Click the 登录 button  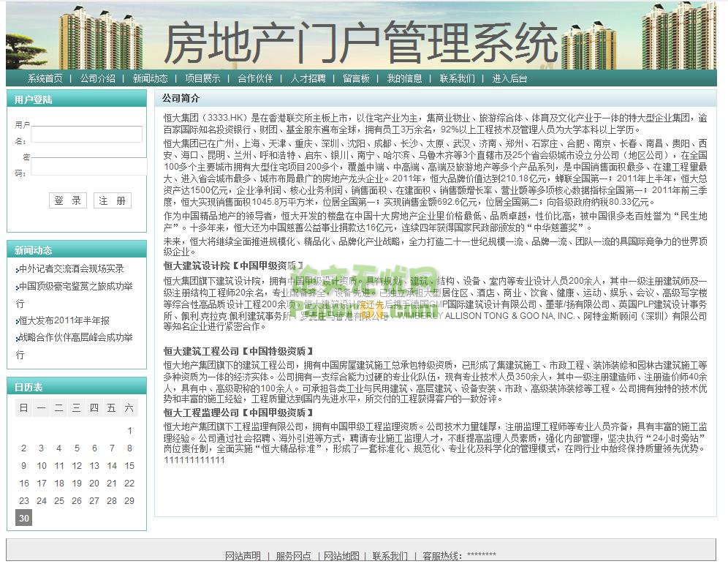tap(68, 200)
